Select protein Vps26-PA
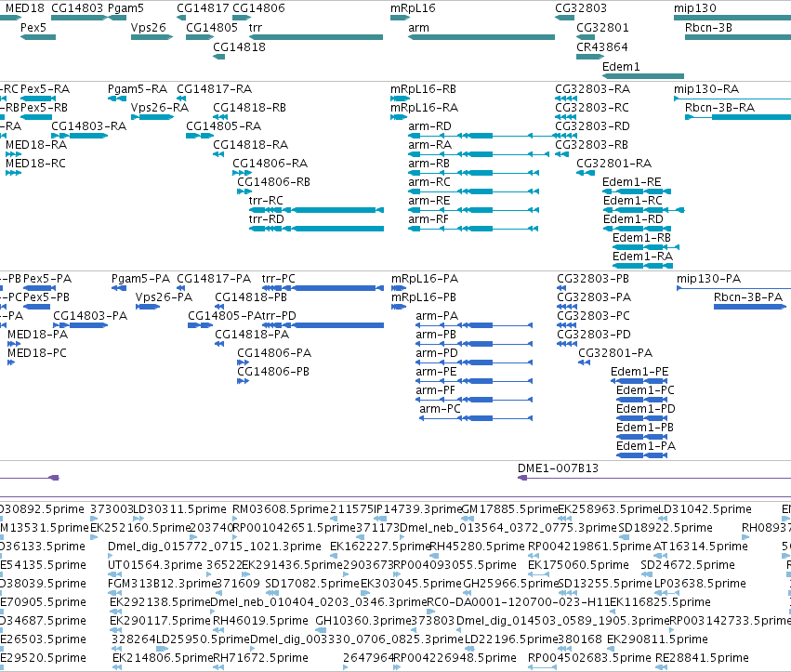Image resolution: width=791 pixels, height=672 pixels. tap(148, 307)
